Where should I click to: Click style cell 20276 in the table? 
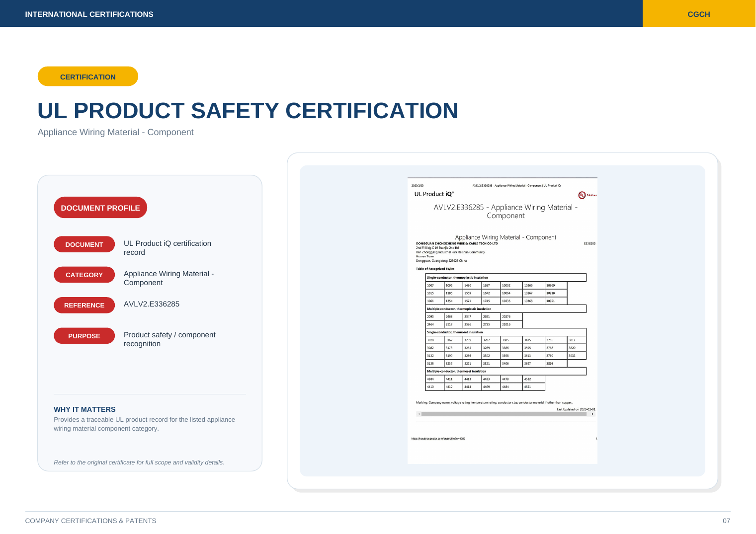click(511, 316)
